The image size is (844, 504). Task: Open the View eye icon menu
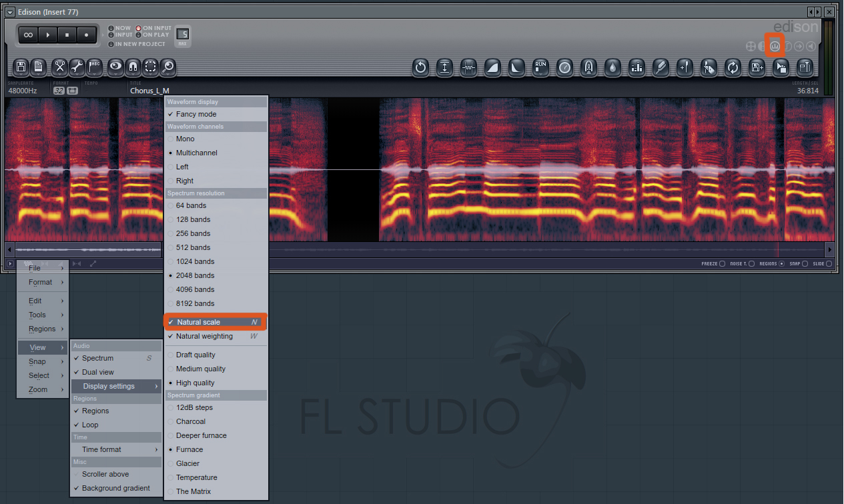116,67
